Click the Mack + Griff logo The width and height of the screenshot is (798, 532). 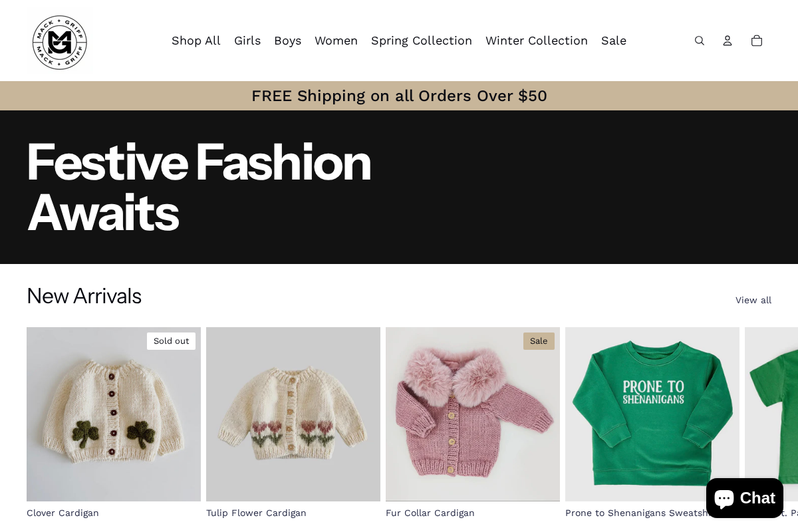(x=59, y=41)
